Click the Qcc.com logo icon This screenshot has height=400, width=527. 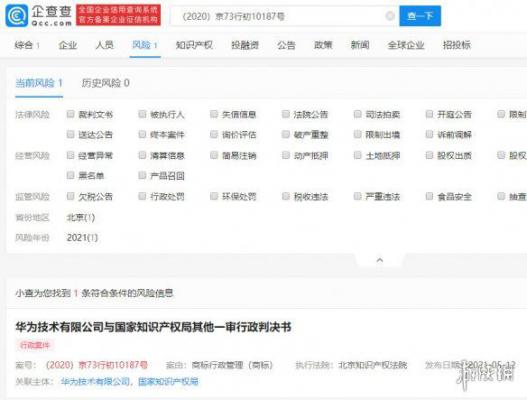click(x=17, y=15)
